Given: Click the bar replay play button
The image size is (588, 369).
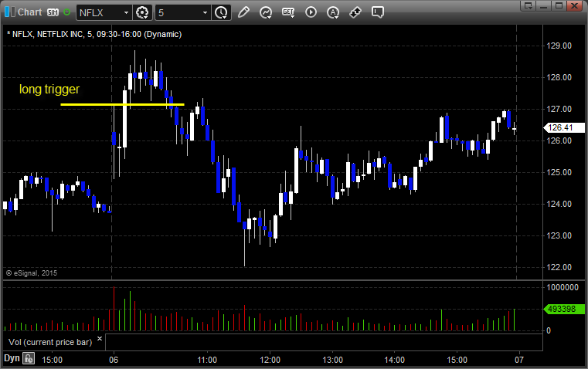Looking at the screenshot, I should pyautogui.click(x=311, y=12).
